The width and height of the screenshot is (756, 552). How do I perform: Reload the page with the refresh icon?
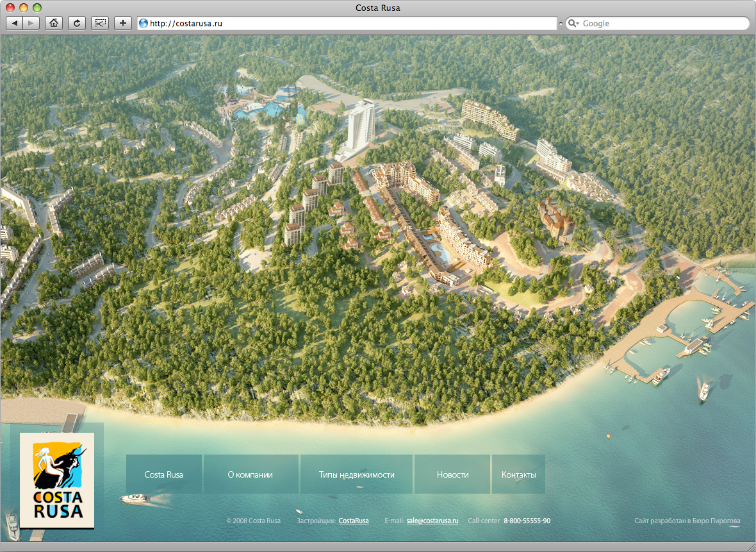tap(77, 23)
